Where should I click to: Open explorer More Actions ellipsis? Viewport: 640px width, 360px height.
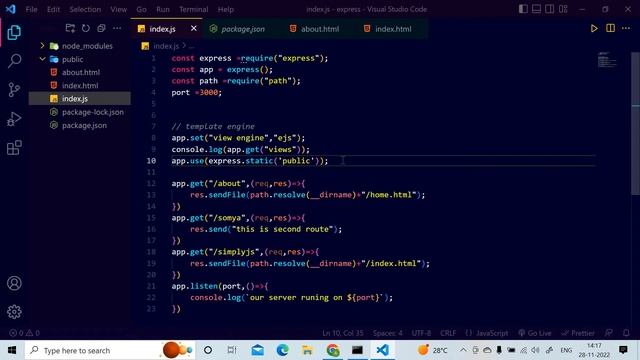tap(117, 28)
